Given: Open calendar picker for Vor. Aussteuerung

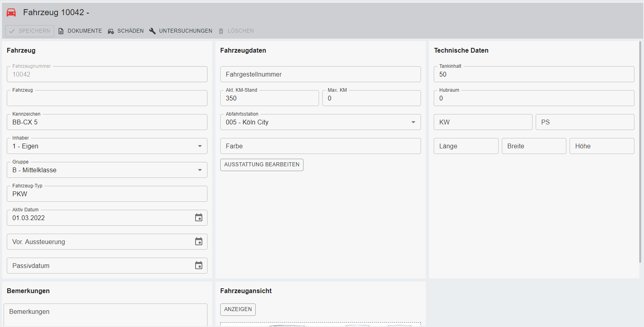Looking at the screenshot, I should [199, 242].
